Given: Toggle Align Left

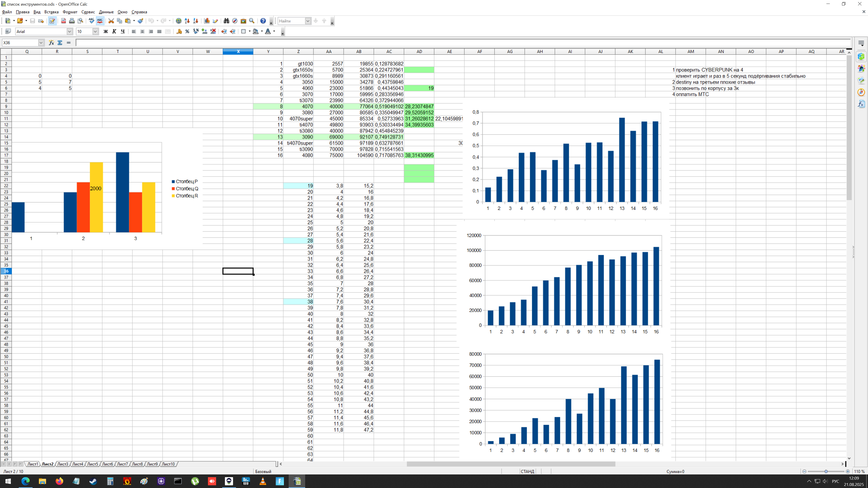Looking at the screenshot, I should coord(134,31).
